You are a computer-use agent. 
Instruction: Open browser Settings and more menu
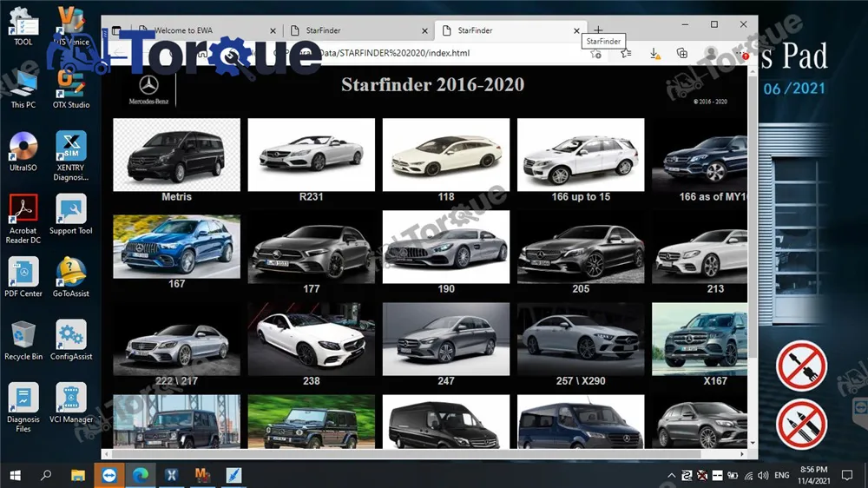pos(741,53)
